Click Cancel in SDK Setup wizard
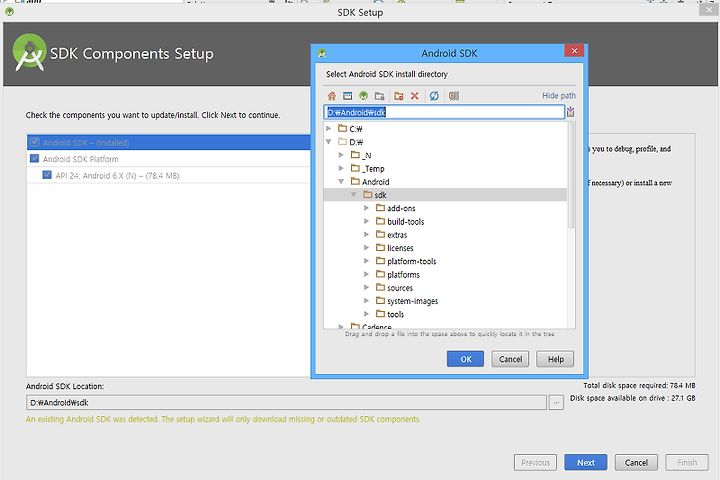 click(x=636, y=462)
